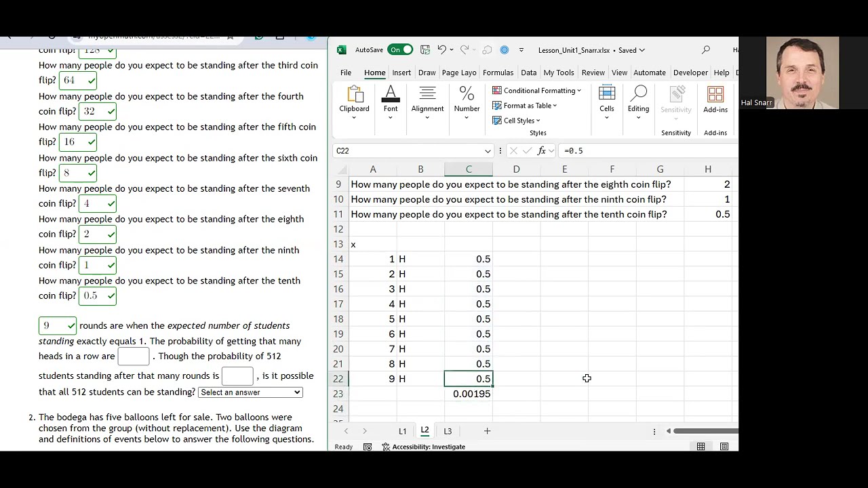Click the third coin flip answer 64

tap(78, 80)
